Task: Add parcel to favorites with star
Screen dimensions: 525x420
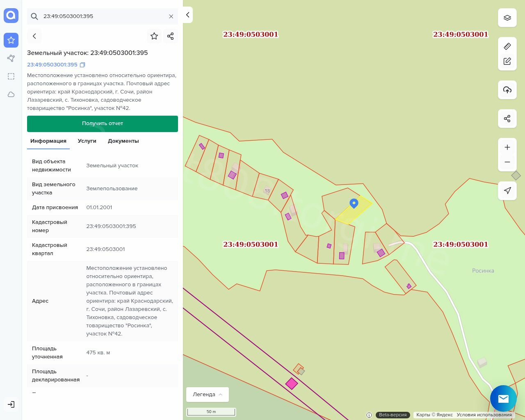Action: point(154,36)
